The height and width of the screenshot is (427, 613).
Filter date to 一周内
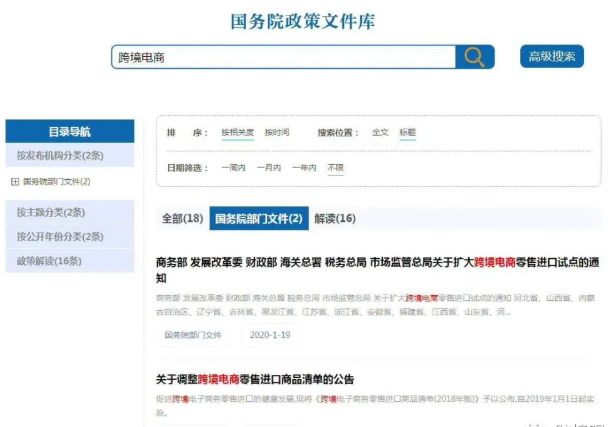[x=233, y=168]
